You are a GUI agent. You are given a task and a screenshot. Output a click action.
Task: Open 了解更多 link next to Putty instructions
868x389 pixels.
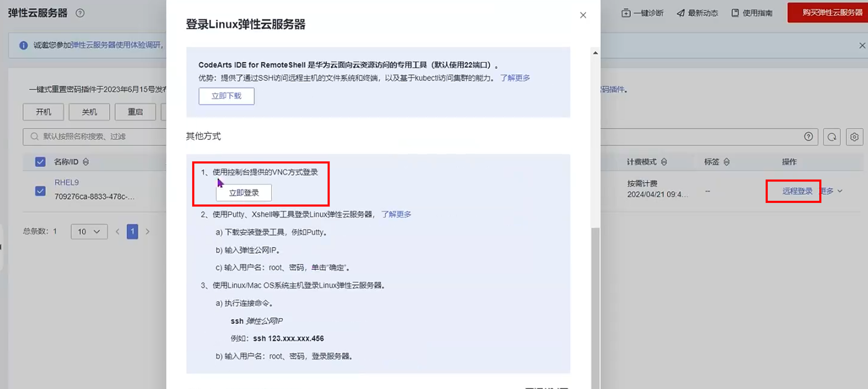coord(396,214)
